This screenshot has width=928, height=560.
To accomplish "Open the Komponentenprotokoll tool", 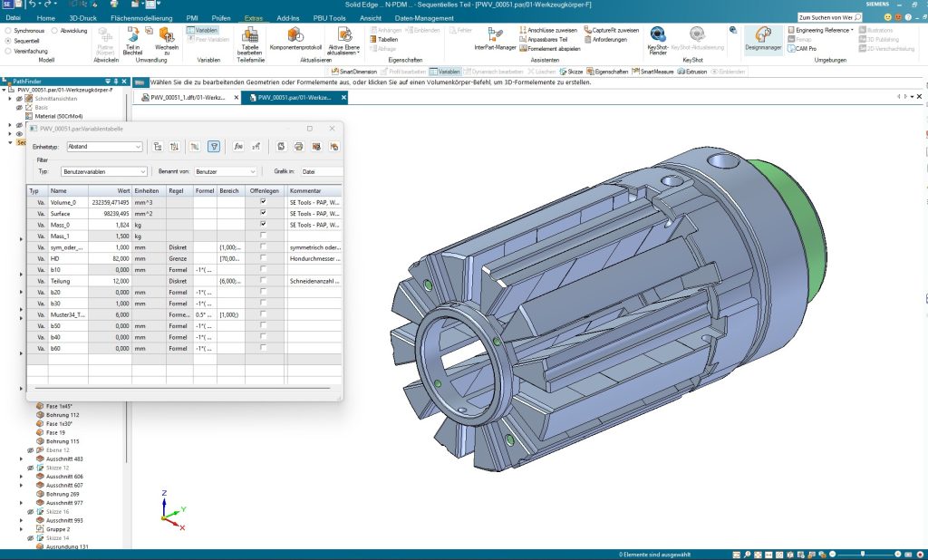I will click(x=295, y=38).
